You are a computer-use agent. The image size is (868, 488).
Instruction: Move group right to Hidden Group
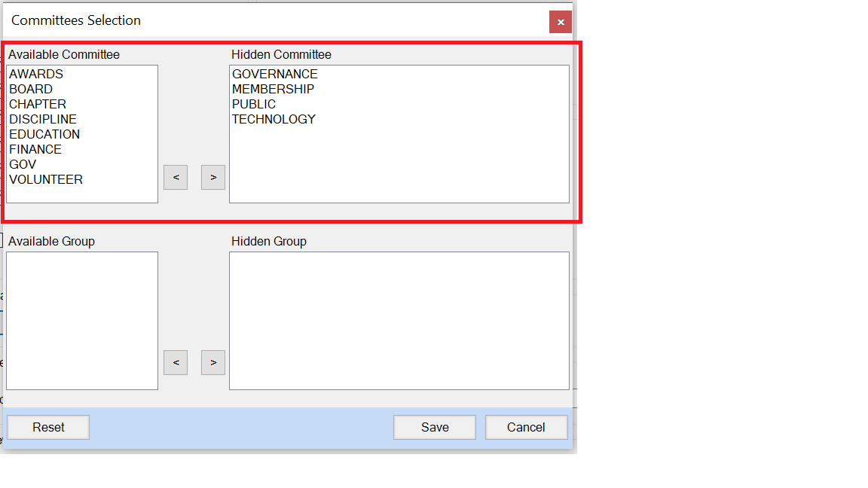[213, 362]
